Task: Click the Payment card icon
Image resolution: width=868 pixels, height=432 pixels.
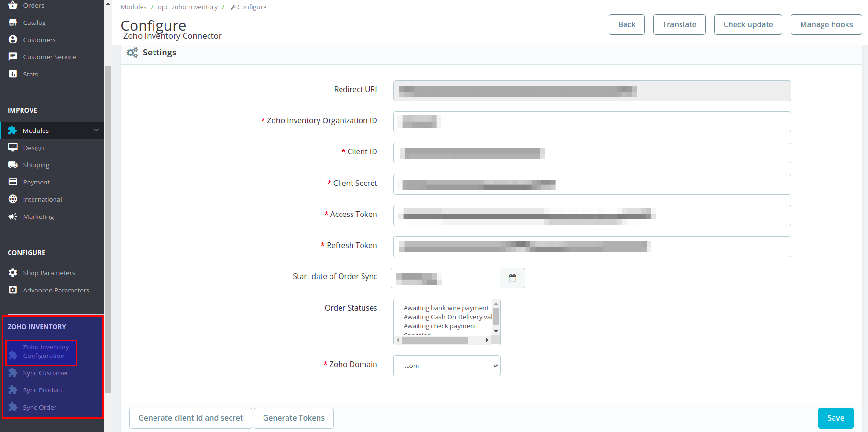Action: pos(13,182)
